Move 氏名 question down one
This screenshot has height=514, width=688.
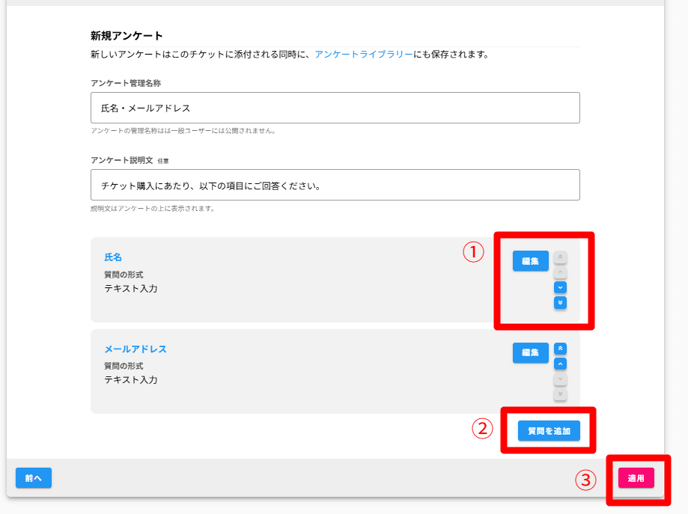560,288
